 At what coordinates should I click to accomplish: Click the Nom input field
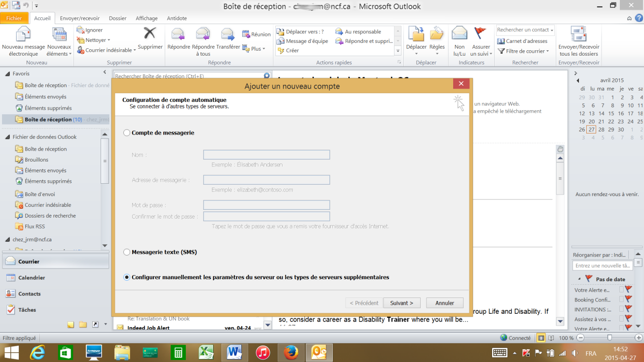pos(266,155)
